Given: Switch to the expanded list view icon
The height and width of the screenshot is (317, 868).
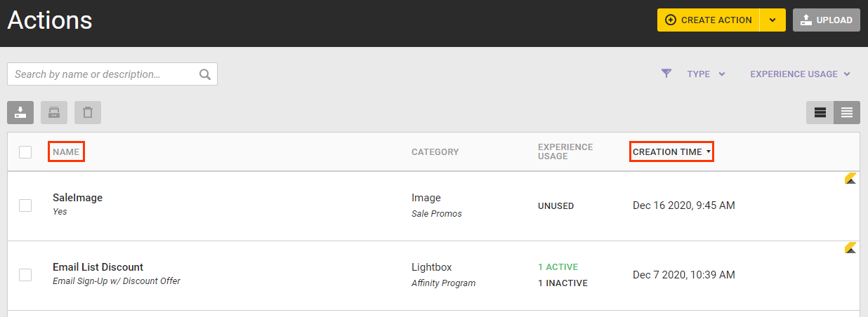Looking at the screenshot, I should pos(820,112).
